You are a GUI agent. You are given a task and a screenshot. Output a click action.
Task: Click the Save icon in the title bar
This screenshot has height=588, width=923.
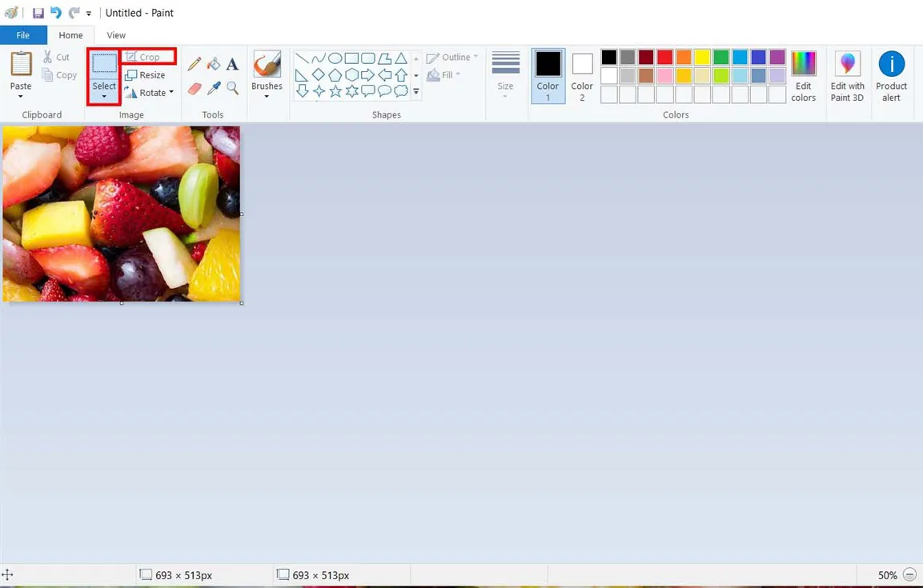(38, 13)
